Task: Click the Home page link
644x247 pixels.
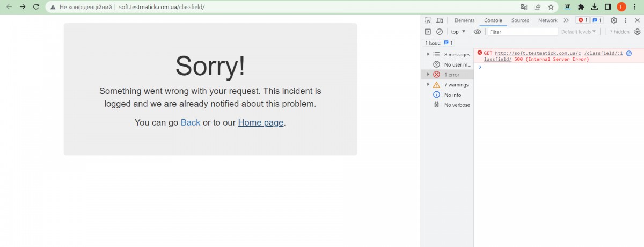Action: pos(260,122)
